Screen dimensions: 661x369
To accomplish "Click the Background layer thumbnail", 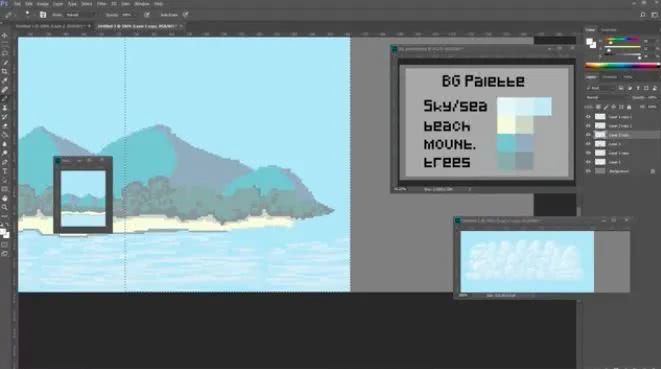I will pyautogui.click(x=600, y=171).
